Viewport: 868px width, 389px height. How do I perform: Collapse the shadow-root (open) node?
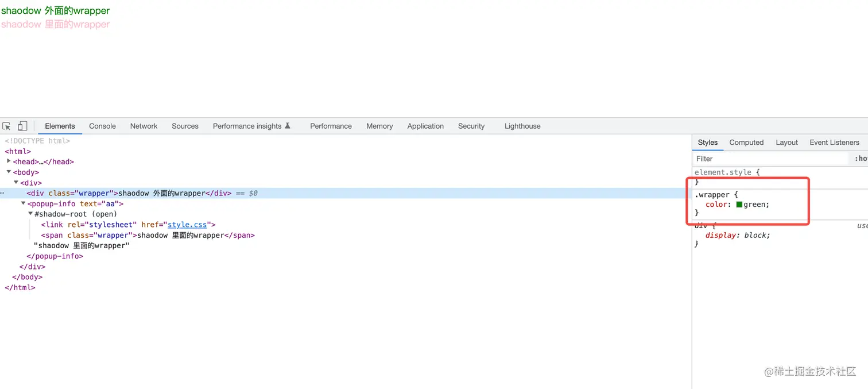tap(30, 214)
